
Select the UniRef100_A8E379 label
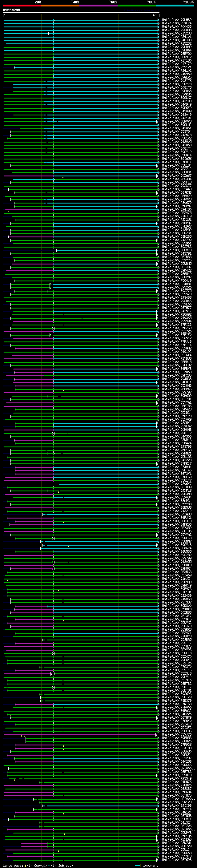(177, 700)
